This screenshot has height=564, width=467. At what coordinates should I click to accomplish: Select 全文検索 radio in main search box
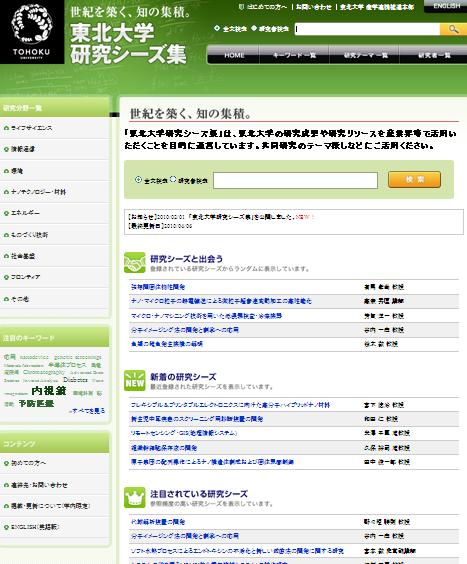click(138, 179)
